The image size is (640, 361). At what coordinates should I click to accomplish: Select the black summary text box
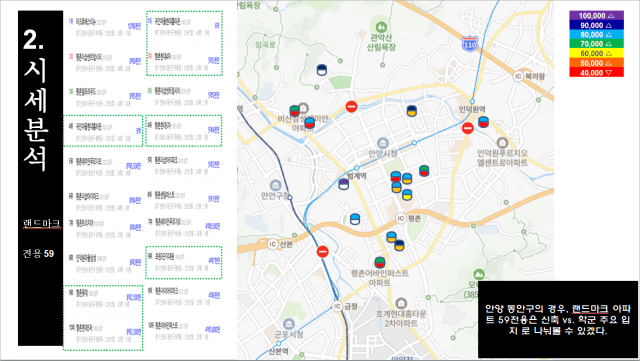pos(558,319)
